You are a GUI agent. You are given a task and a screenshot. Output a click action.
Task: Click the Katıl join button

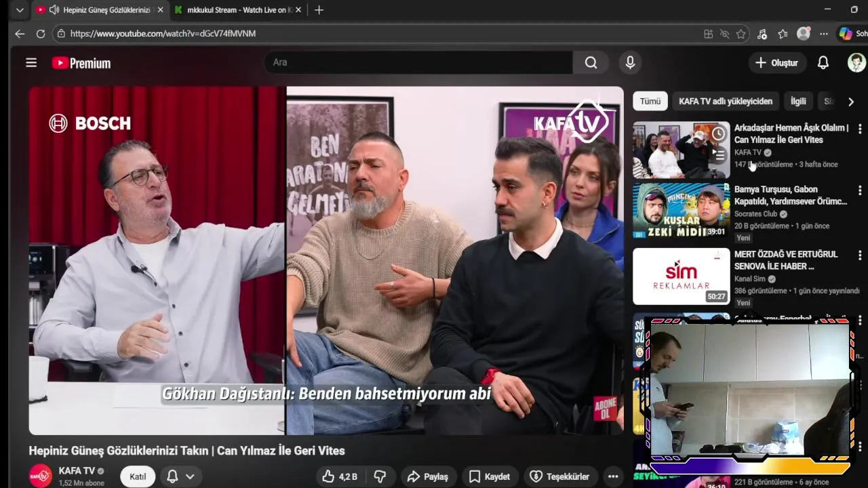coord(138,476)
